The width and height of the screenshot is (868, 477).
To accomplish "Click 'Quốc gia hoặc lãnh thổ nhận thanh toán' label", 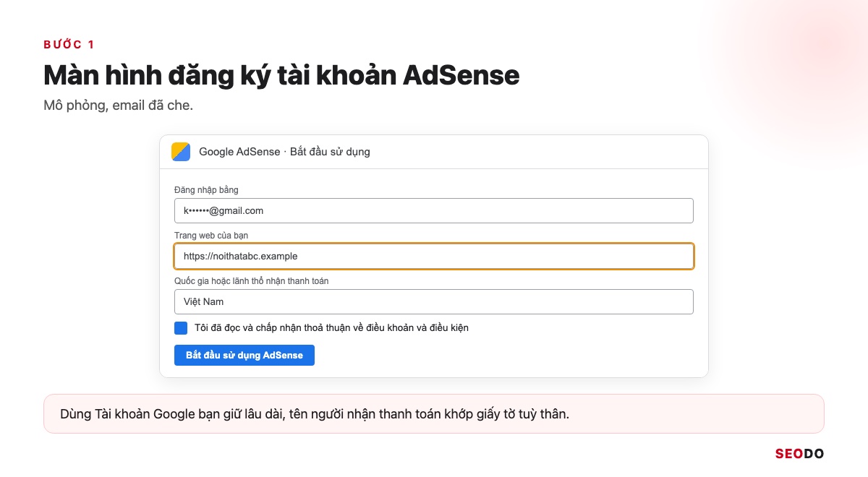I will click(x=251, y=281).
